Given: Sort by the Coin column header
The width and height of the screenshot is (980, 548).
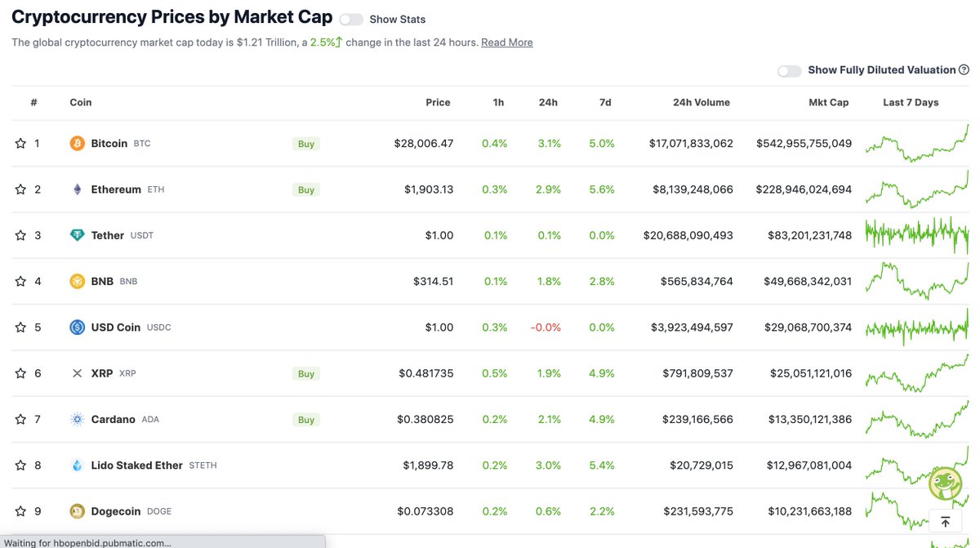Looking at the screenshot, I should click(x=81, y=103).
